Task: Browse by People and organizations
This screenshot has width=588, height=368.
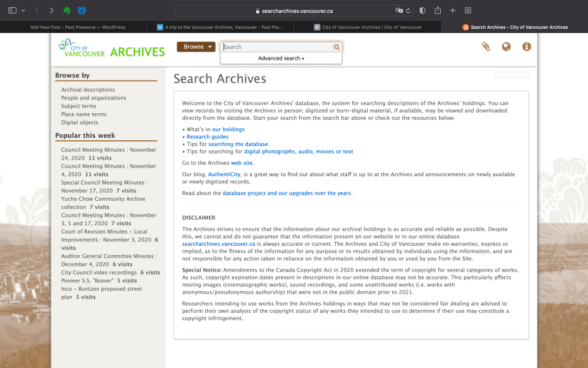Action: [94, 98]
